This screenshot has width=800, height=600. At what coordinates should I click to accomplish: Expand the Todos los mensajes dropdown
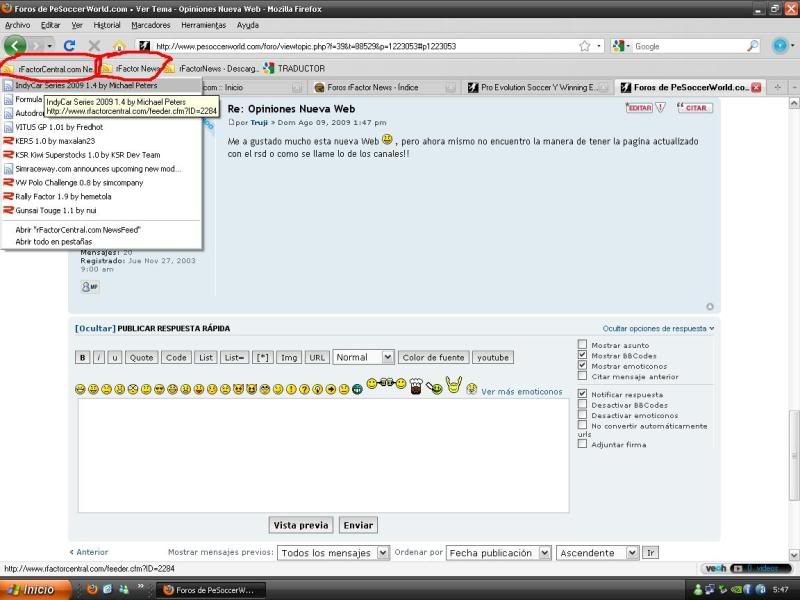click(x=333, y=552)
